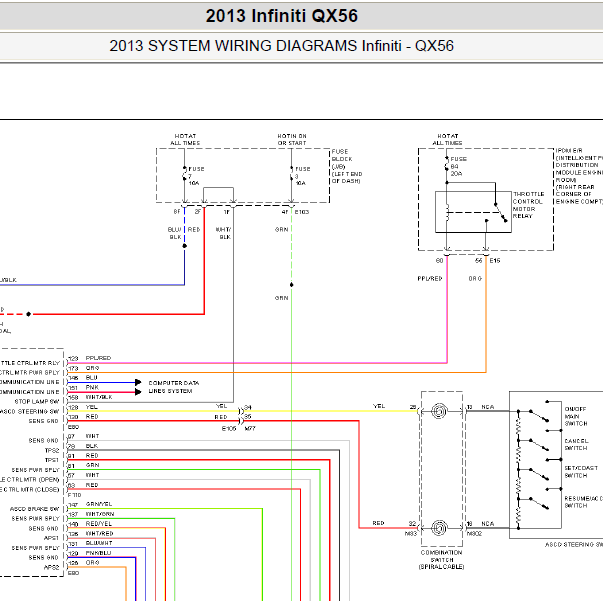Click the "PNK/BLU" wire label

point(98,553)
